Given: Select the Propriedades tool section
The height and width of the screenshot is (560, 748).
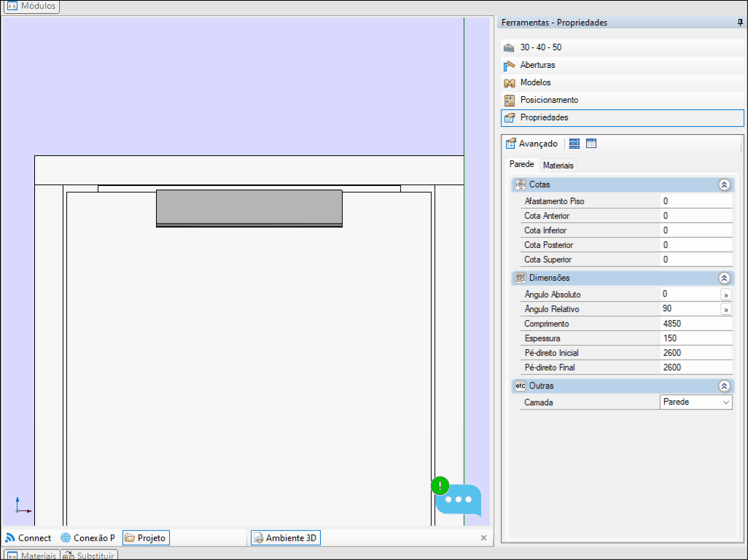Looking at the screenshot, I should tap(622, 118).
